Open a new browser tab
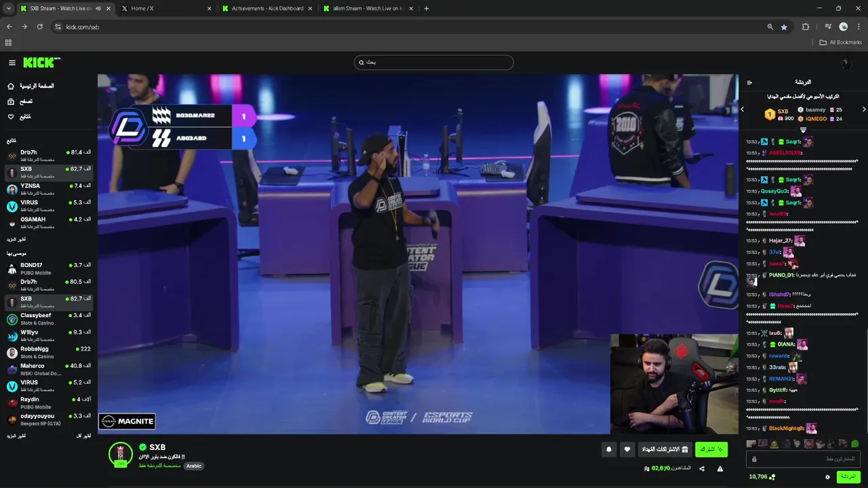The image size is (868, 488). tap(427, 9)
